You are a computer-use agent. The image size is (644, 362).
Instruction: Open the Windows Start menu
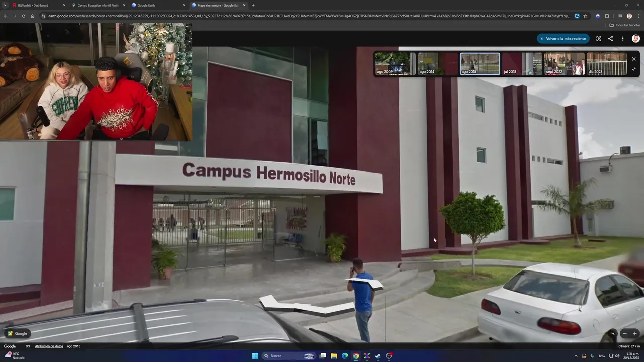coord(255,356)
